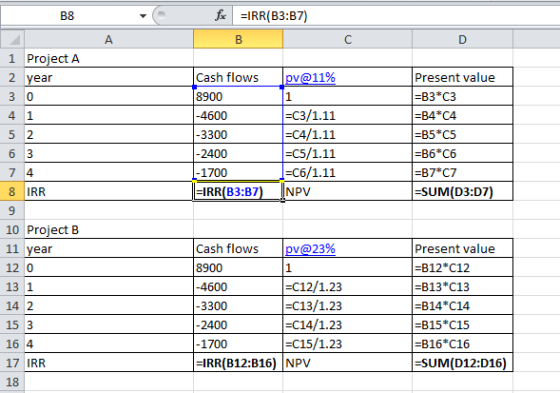Click cell with =C3/1.11
Screen dimensions: 560x393
pyautogui.click(x=348, y=115)
